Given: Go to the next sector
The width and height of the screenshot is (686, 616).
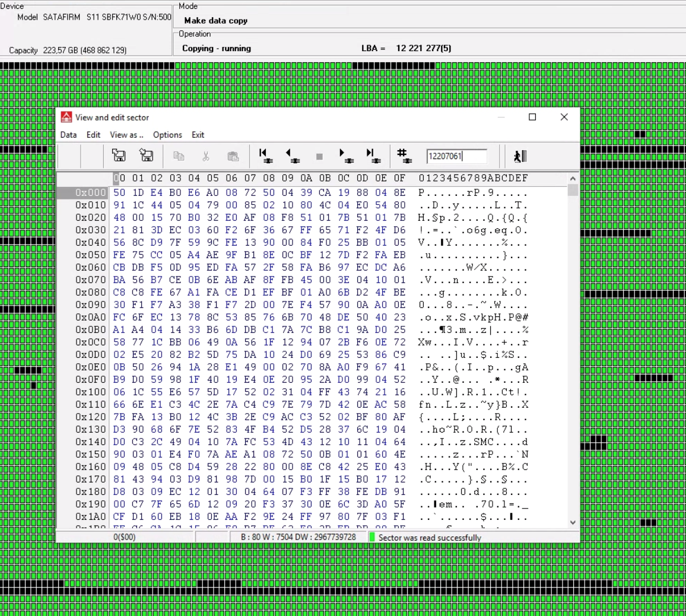Looking at the screenshot, I should click(x=346, y=155).
